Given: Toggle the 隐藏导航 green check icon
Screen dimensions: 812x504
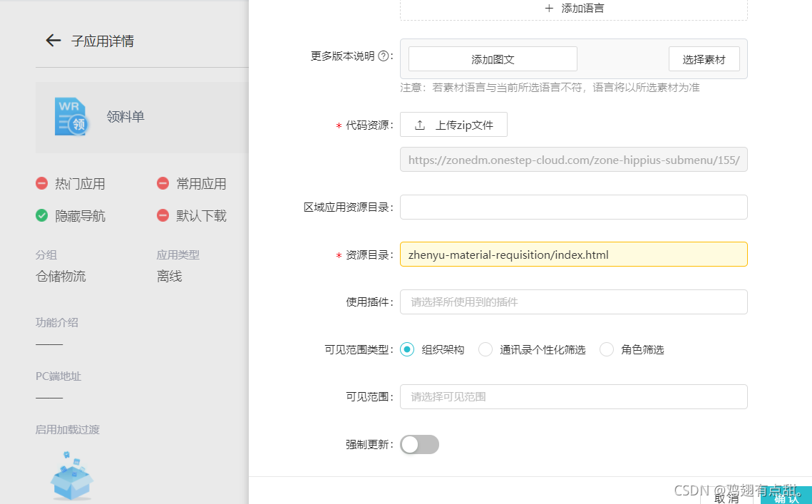Looking at the screenshot, I should click(x=41, y=215).
